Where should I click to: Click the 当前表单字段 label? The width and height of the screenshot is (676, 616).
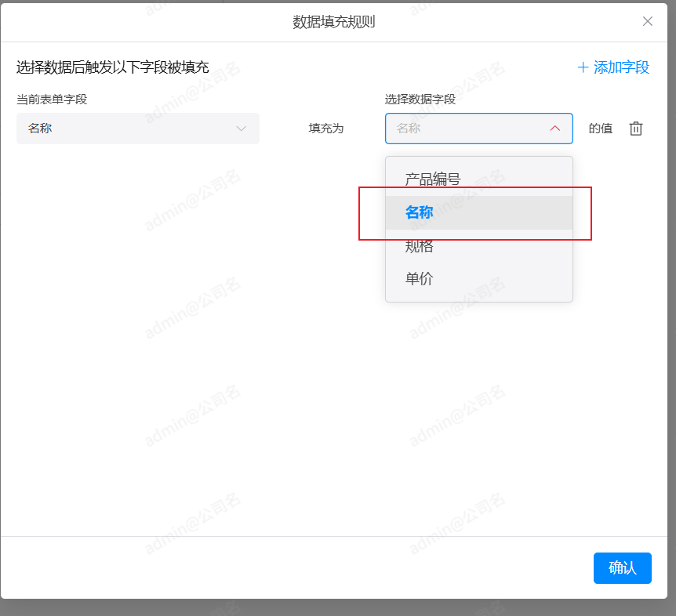pyautogui.click(x=52, y=99)
